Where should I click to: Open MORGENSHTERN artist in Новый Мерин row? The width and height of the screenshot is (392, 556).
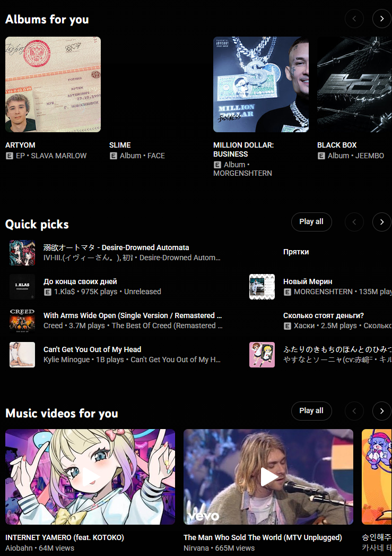(x=323, y=292)
